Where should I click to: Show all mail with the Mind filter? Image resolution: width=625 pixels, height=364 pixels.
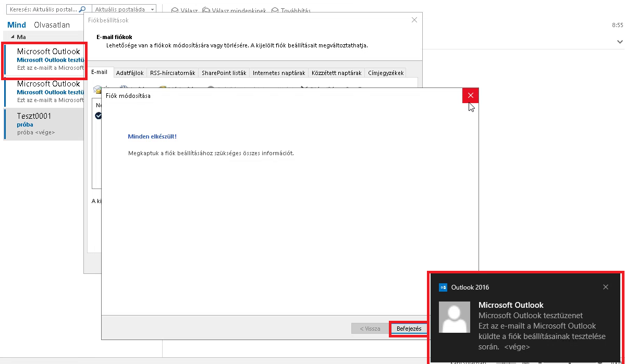[17, 24]
